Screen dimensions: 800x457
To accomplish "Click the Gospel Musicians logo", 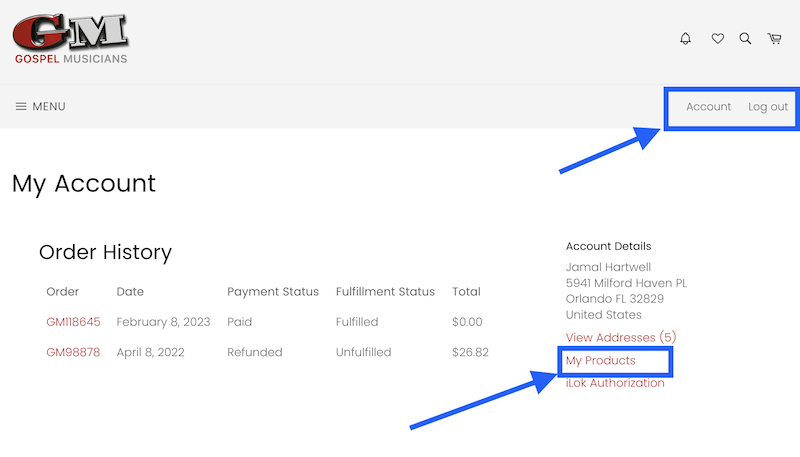I will tap(70, 39).
